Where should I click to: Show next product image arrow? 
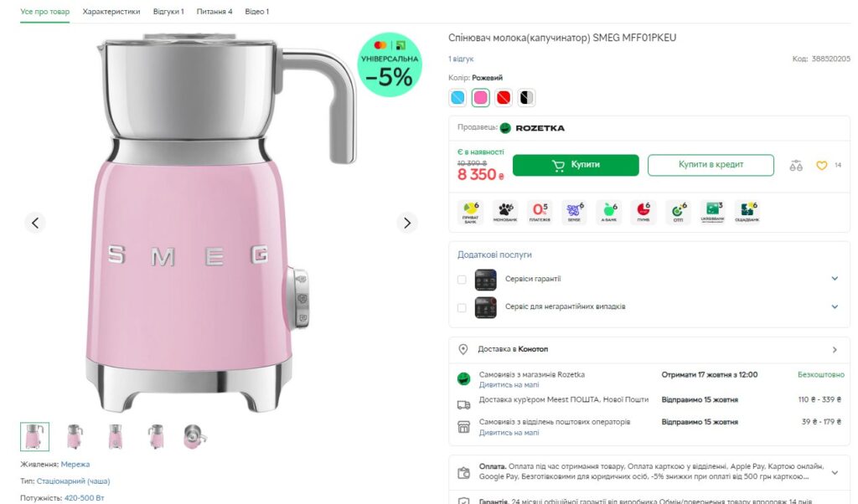point(407,223)
